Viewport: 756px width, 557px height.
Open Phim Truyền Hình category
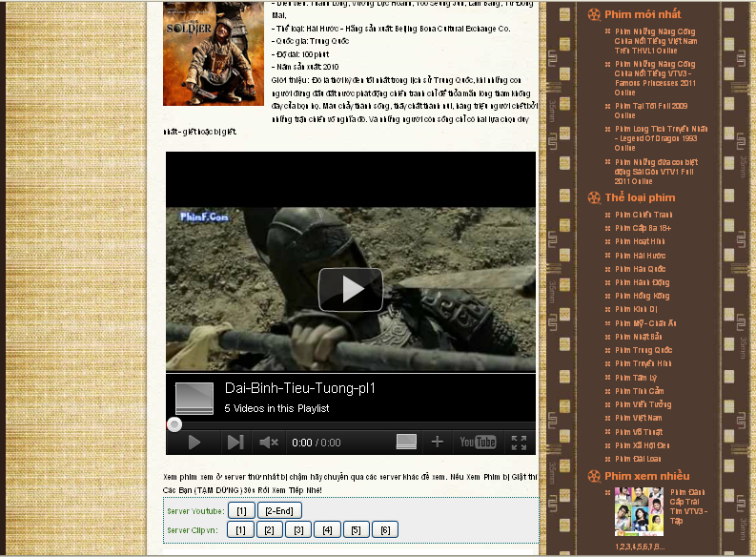click(644, 363)
